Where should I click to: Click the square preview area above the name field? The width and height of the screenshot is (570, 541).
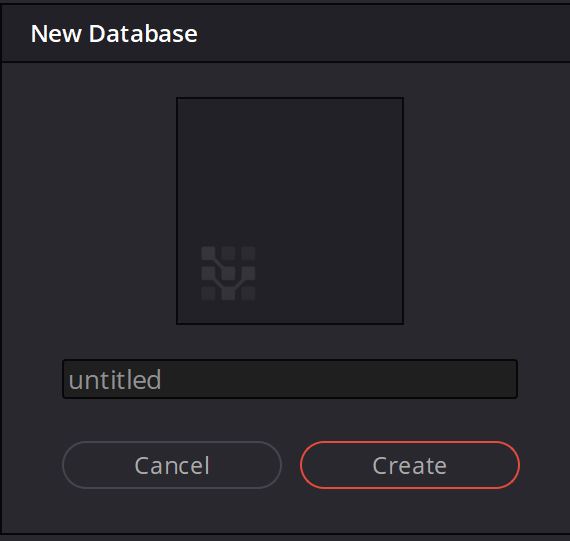[290, 211]
